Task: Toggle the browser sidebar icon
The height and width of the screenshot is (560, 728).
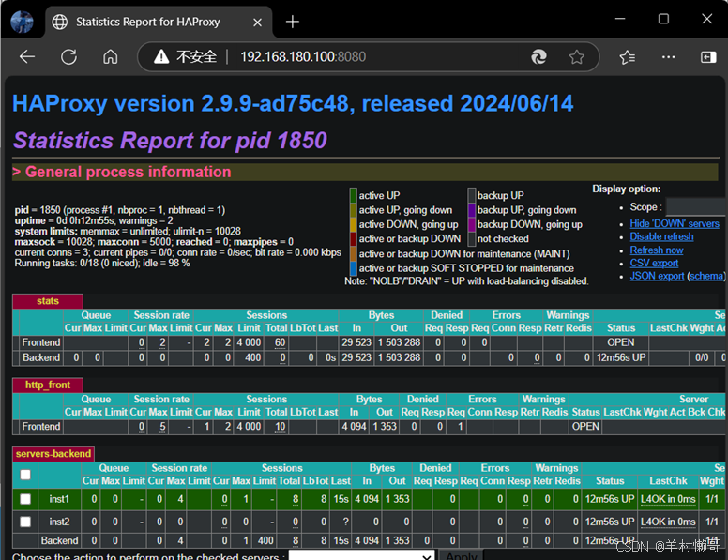Action: [708, 56]
